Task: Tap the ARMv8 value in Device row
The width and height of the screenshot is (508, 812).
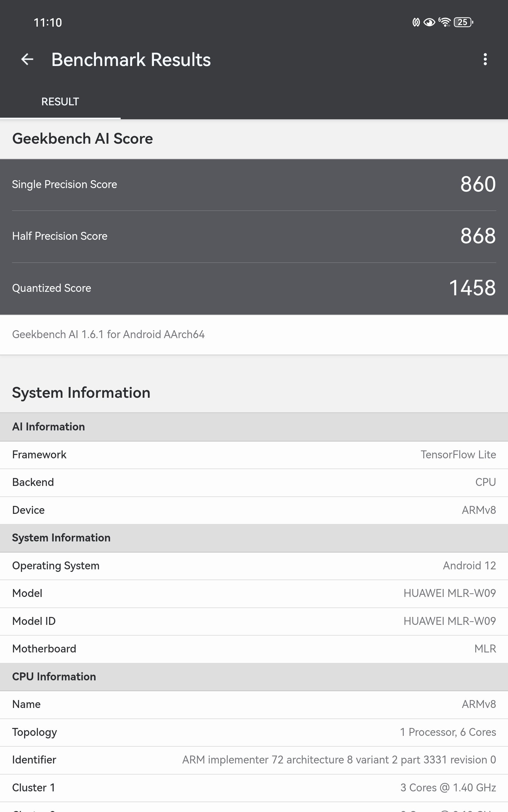Action: pyautogui.click(x=479, y=510)
